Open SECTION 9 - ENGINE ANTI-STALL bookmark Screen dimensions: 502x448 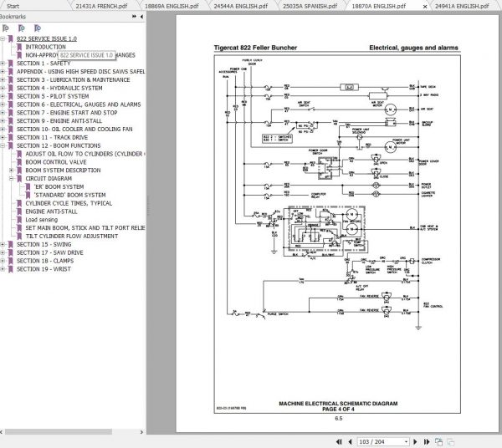coord(59,121)
